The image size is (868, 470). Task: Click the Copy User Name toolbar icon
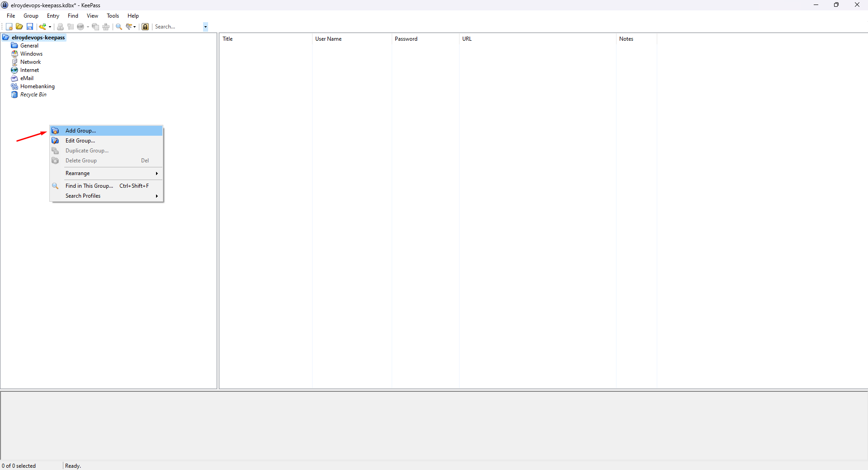[60, 27]
